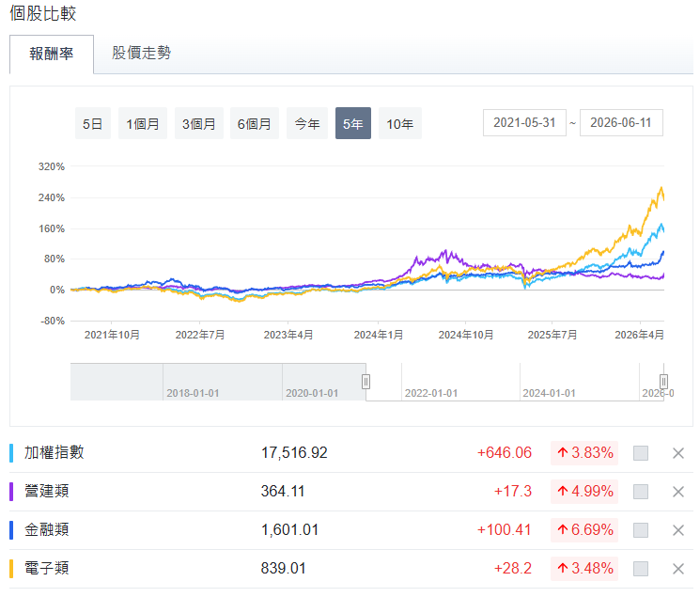Select the 今年 range button
Viewport: 700px width, 597px height.
pos(307,123)
